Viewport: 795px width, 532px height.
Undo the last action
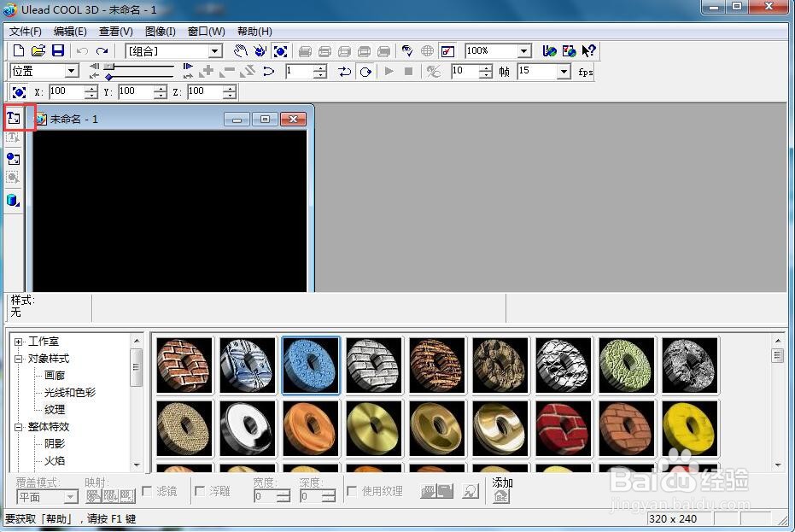tap(82, 50)
